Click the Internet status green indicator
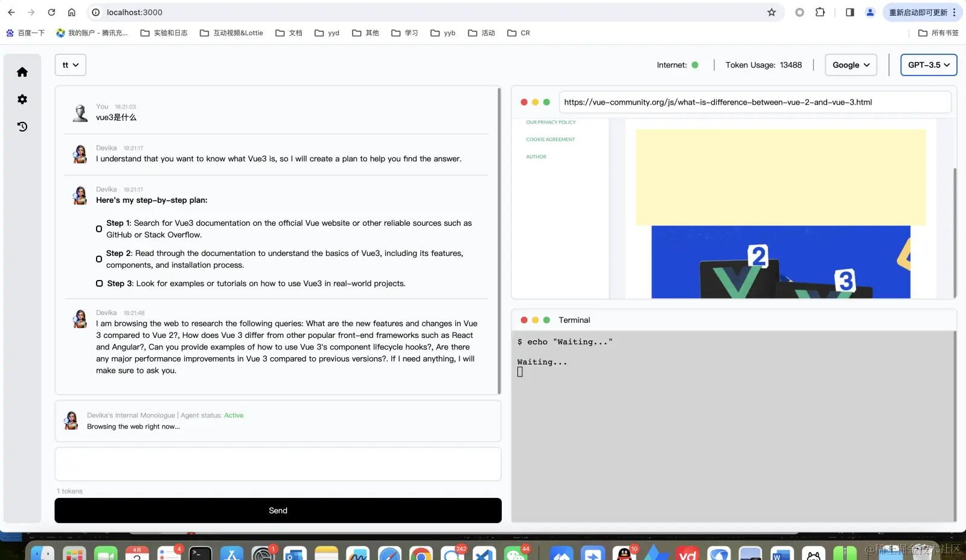The width and height of the screenshot is (966, 560). [x=695, y=65]
